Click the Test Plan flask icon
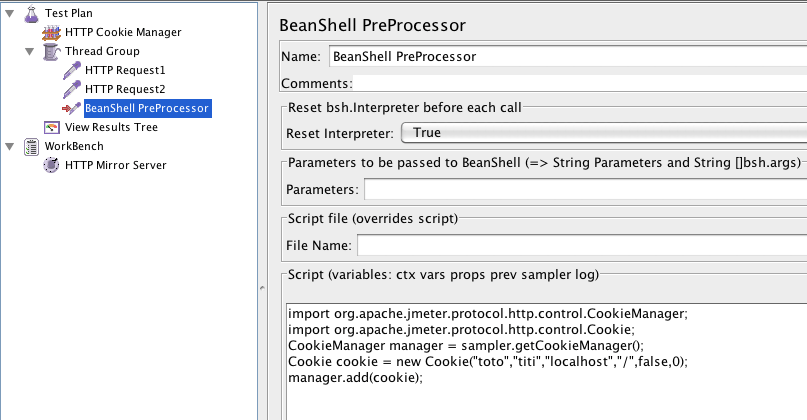 click(x=29, y=13)
